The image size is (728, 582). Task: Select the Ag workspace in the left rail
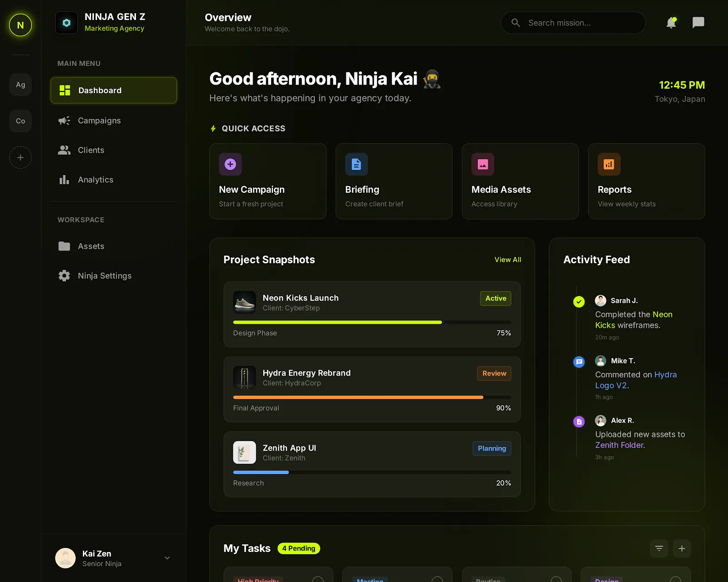coord(20,85)
